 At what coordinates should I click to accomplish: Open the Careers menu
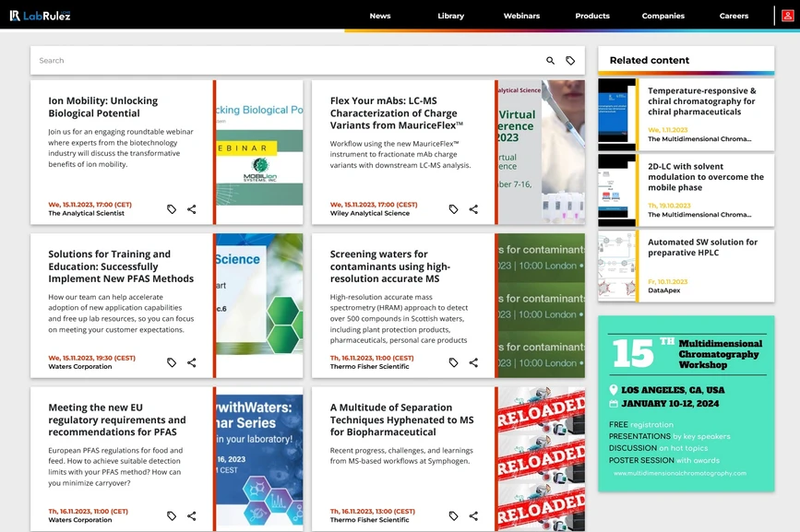pyautogui.click(x=734, y=16)
